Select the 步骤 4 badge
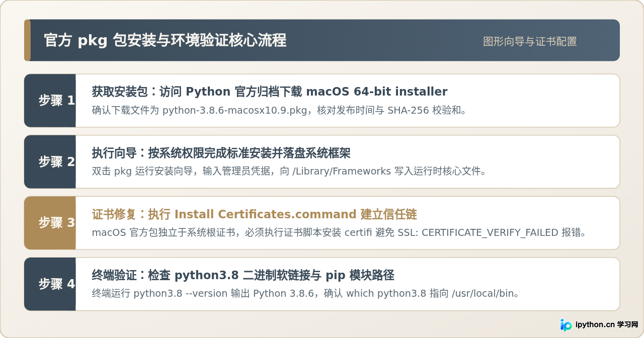The height and width of the screenshot is (338, 644). pos(50,284)
